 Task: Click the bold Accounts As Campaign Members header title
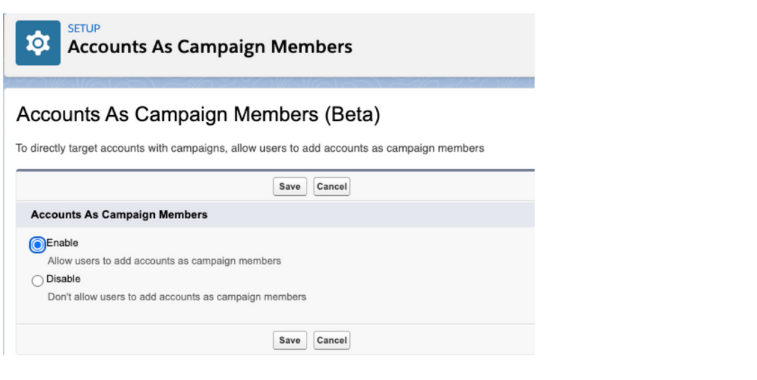click(210, 47)
